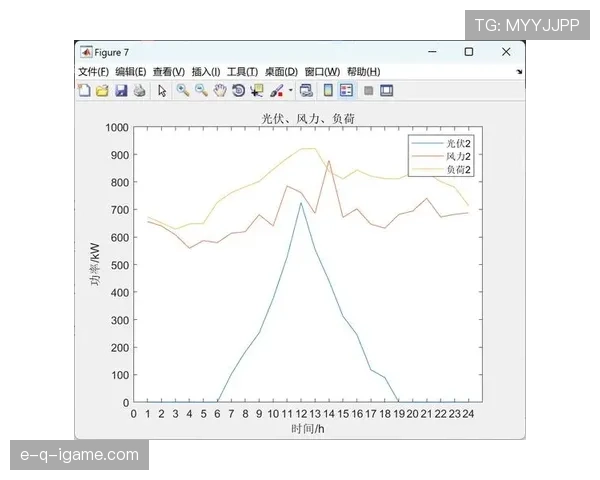This screenshot has width=600, height=480.
Task: Click the 光伏2 legend entry
Action: [x=458, y=145]
